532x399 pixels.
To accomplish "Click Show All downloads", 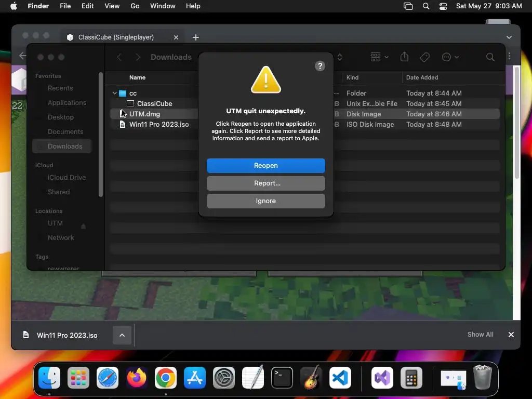I will [x=480, y=335].
